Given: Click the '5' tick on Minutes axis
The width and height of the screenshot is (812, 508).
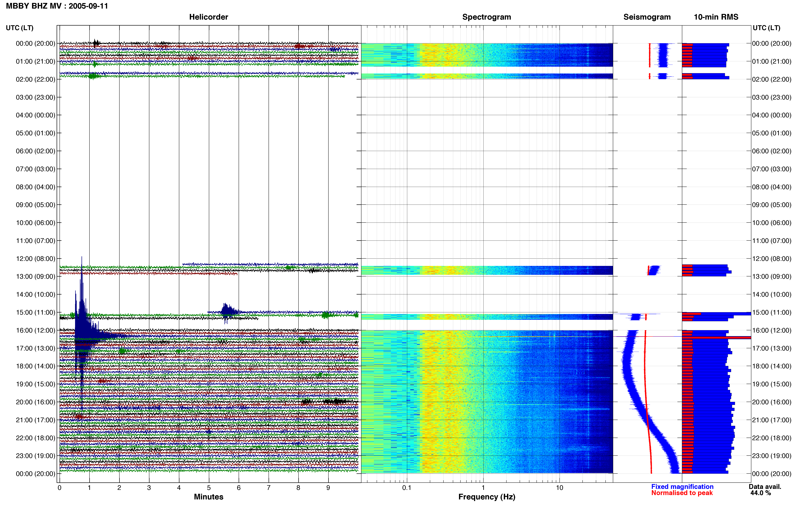Looking at the screenshot, I should [x=209, y=488].
